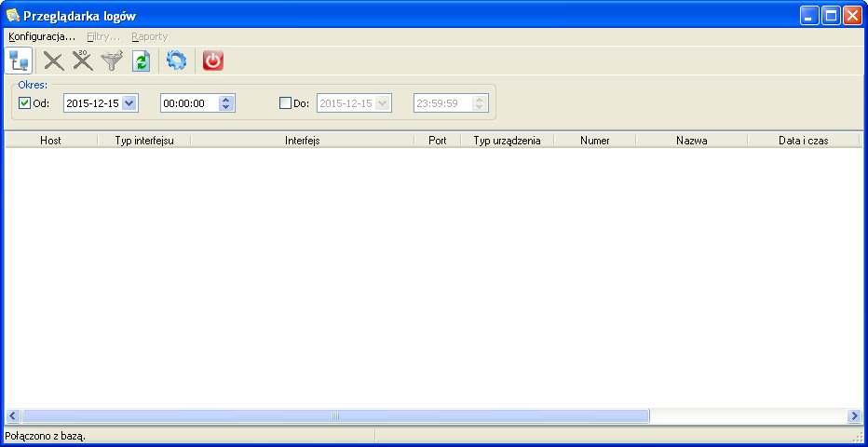868x447 pixels.
Task: Sort by Host column header
Action: pos(51,141)
